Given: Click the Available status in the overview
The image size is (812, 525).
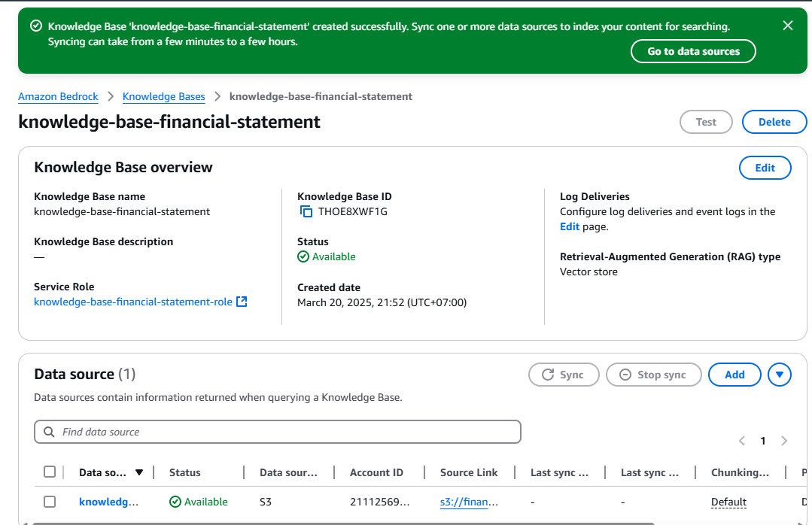Looking at the screenshot, I should pos(327,256).
